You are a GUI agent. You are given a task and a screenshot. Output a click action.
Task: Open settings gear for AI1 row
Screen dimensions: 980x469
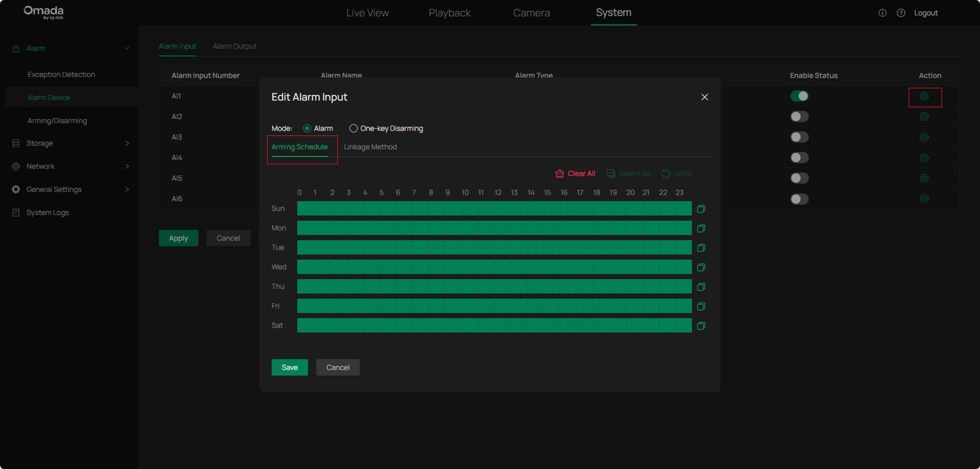[924, 96]
